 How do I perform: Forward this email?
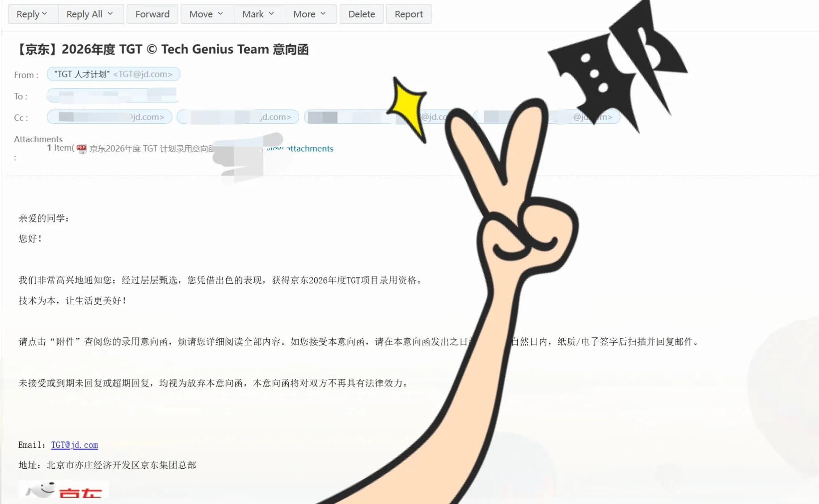point(152,14)
